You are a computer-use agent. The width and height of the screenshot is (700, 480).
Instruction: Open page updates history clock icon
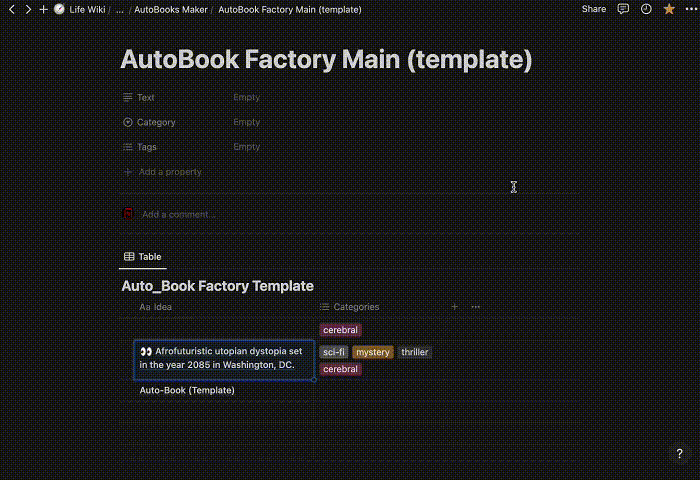pyautogui.click(x=646, y=9)
